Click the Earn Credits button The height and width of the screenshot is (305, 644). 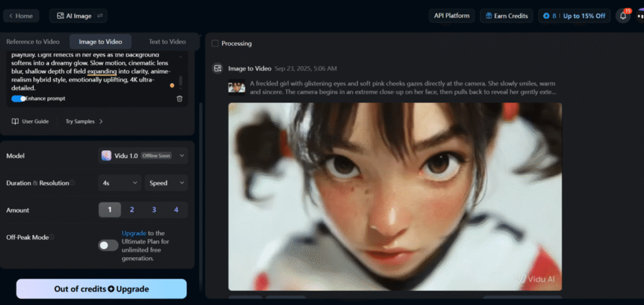tap(506, 16)
